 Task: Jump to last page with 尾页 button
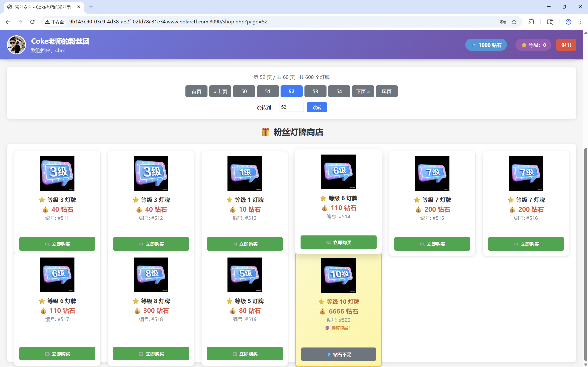click(386, 91)
